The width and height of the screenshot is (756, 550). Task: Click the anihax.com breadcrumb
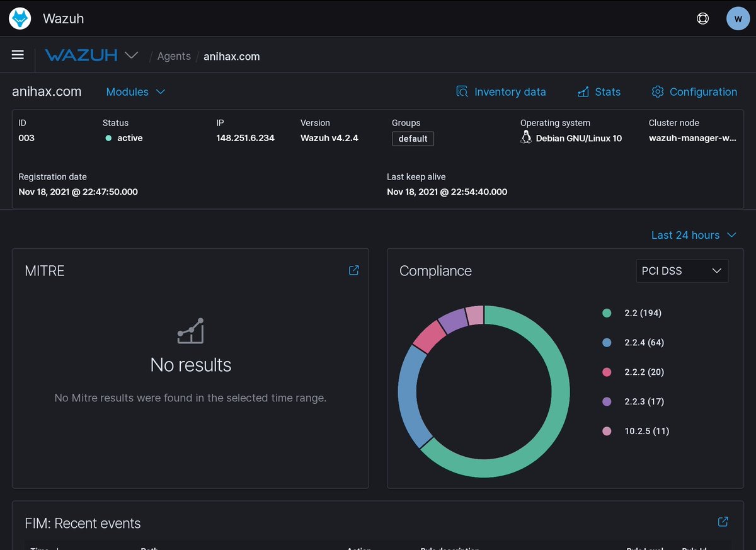click(x=231, y=56)
